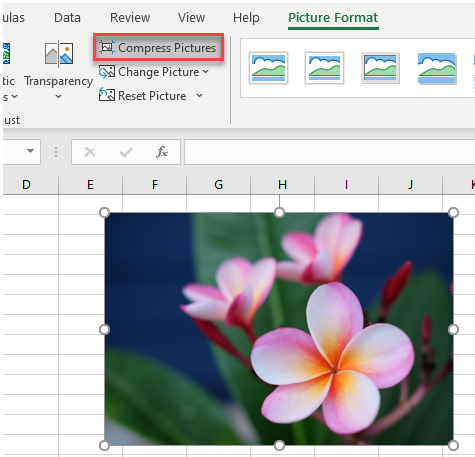Click the confirm checkmark in formula bar
The image size is (475, 457).
pos(126,152)
